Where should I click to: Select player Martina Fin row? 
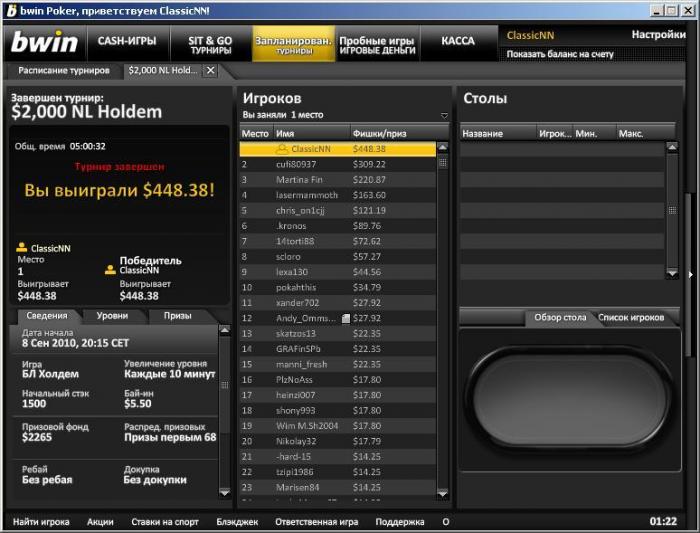[338, 180]
